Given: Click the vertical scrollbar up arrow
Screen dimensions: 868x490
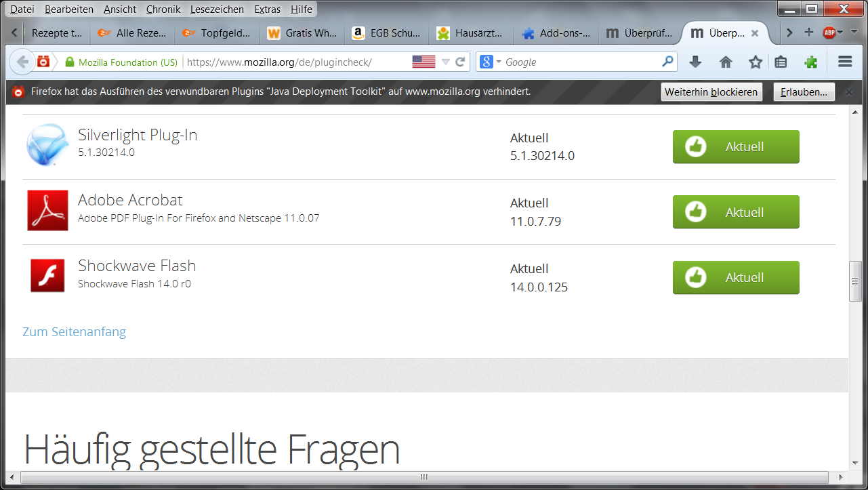Looking at the screenshot, I should pos(856,111).
